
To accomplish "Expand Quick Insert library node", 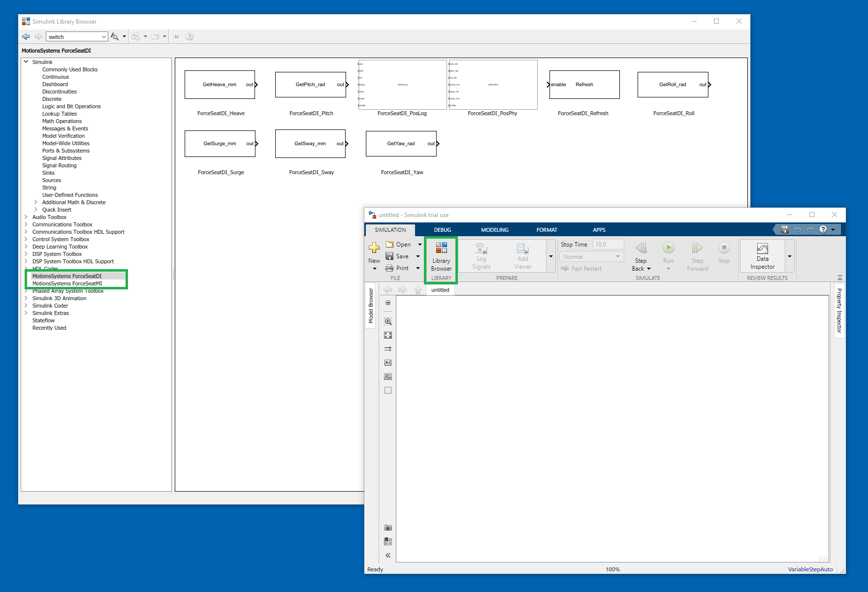I will 36,210.
